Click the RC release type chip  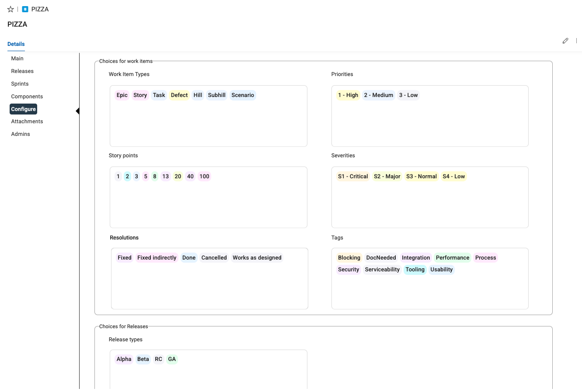click(x=159, y=359)
